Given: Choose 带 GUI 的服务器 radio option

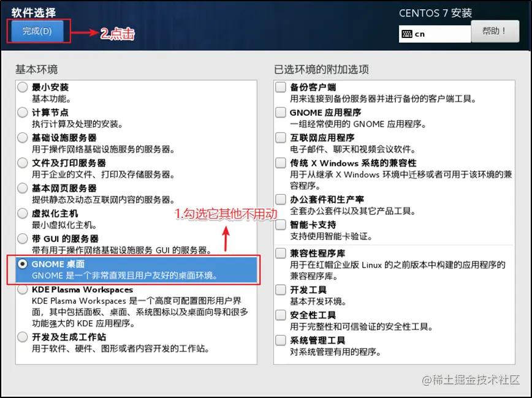Looking at the screenshot, I should pyautogui.click(x=23, y=239).
